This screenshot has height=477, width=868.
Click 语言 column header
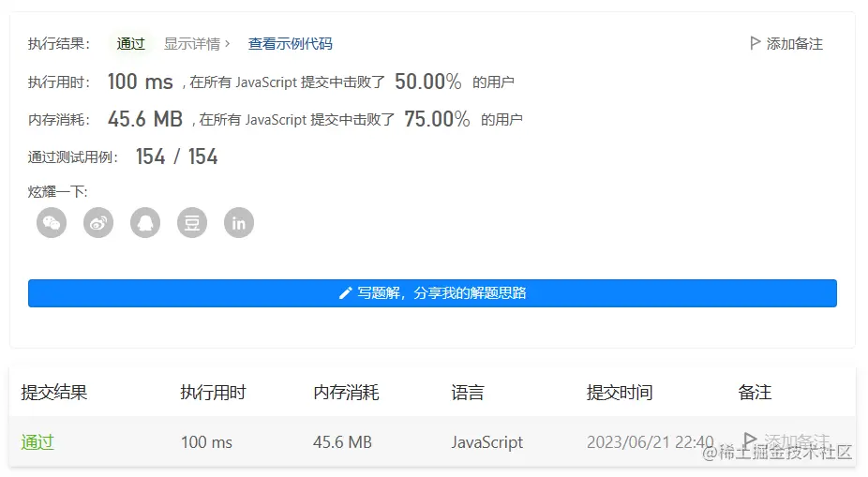468,393
